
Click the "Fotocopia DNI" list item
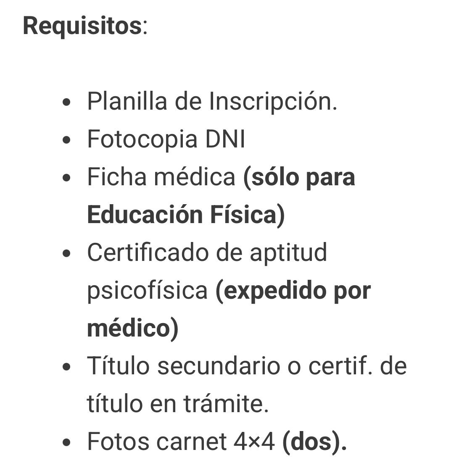pos(166,139)
